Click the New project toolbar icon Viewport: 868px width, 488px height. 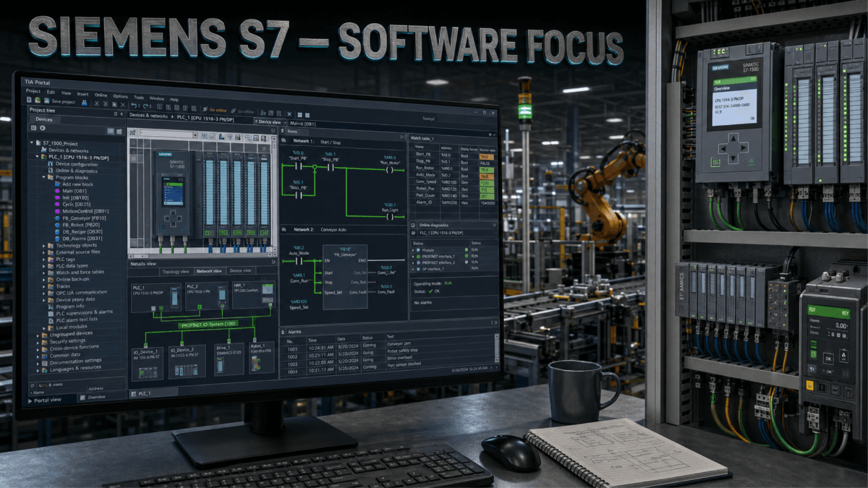pos(29,100)
